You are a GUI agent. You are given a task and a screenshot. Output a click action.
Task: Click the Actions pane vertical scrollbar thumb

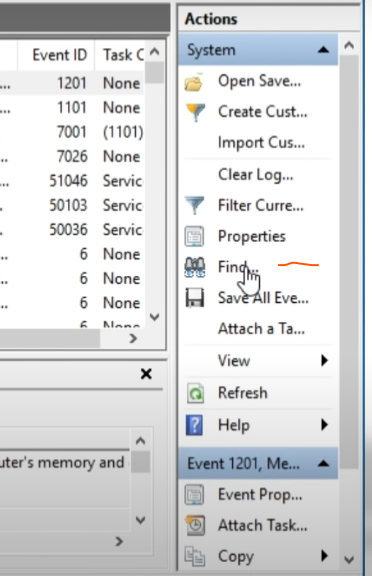(x=349, y=262)
